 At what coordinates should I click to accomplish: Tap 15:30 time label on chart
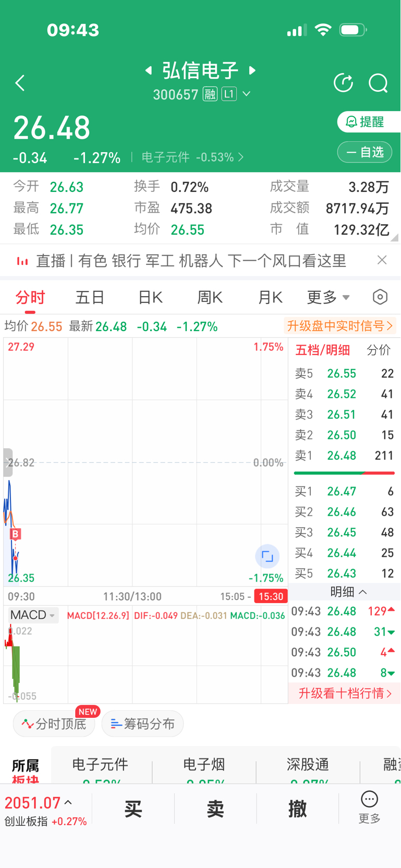point(271,596)
